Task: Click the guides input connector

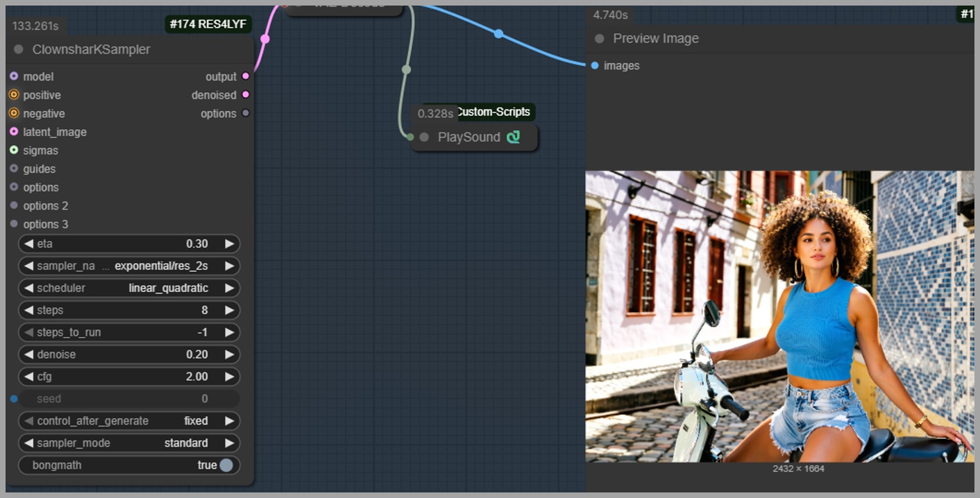Action: point(14,169)
